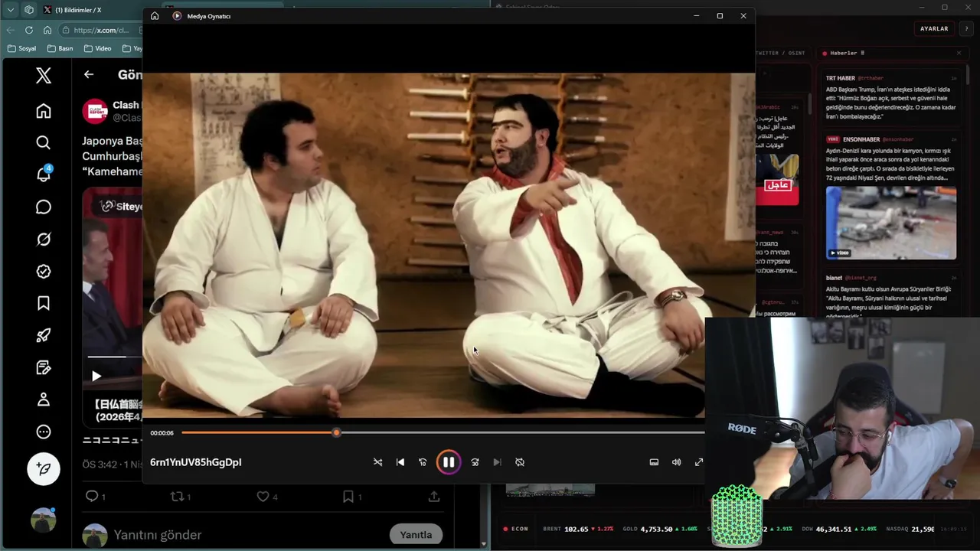Click the compose post button in X
Viewport: 980px width, 551px height.
[44, 468]
